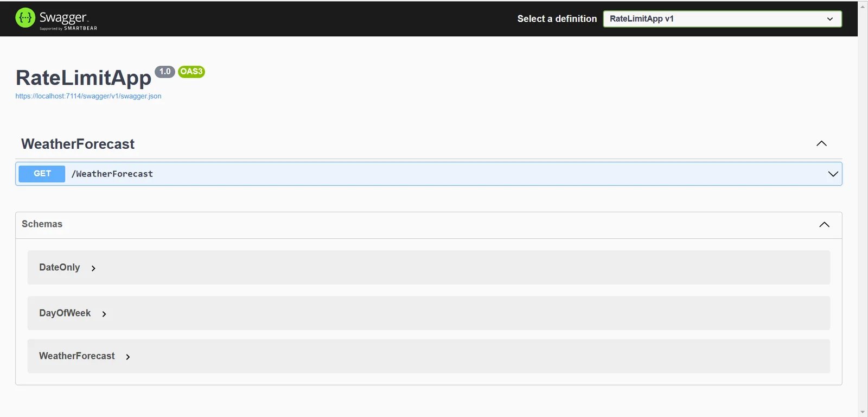Expand the GET /WeatherForecast operation chevron
Screen dimensions: 868x417
(833, 174)
